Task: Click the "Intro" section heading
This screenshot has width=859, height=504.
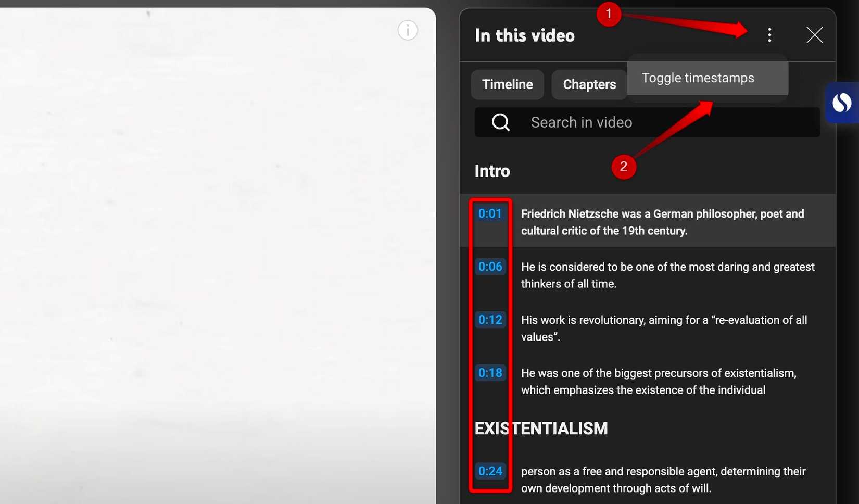Action: pos(491,170)
